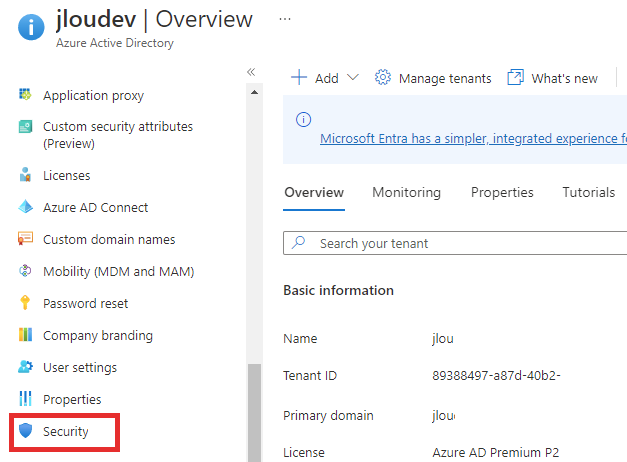
Task: Click the Custom domain names icon
Action: click(25, 238)
